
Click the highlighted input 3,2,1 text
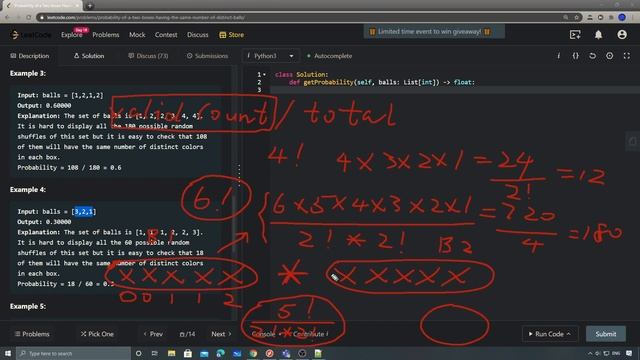(x=84, y=211)
